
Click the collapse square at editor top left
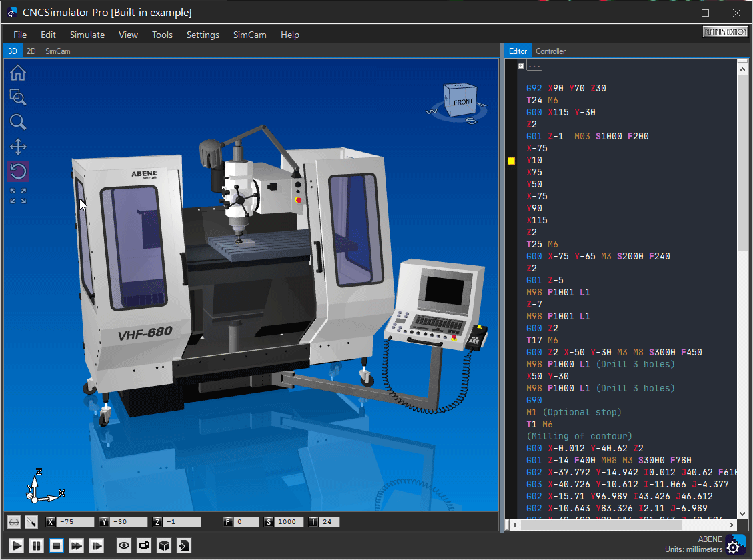pyautogui.click(x=520, y=65)
